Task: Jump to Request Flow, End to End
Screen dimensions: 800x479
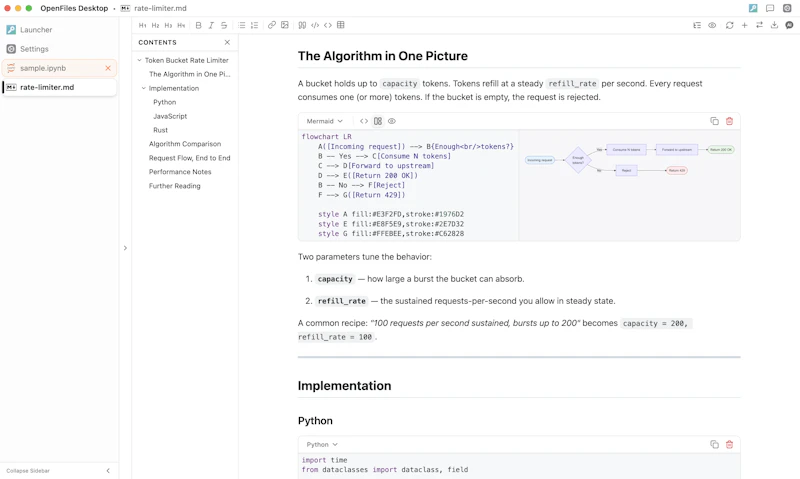Action: [x=189, y=158]
